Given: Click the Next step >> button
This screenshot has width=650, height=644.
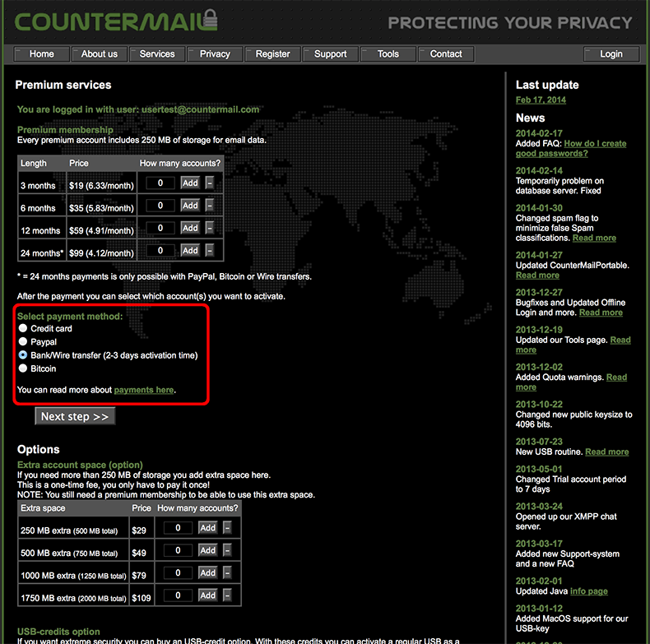Looking at the screenshot, I should pyautogui.click(x=75, y=416).
